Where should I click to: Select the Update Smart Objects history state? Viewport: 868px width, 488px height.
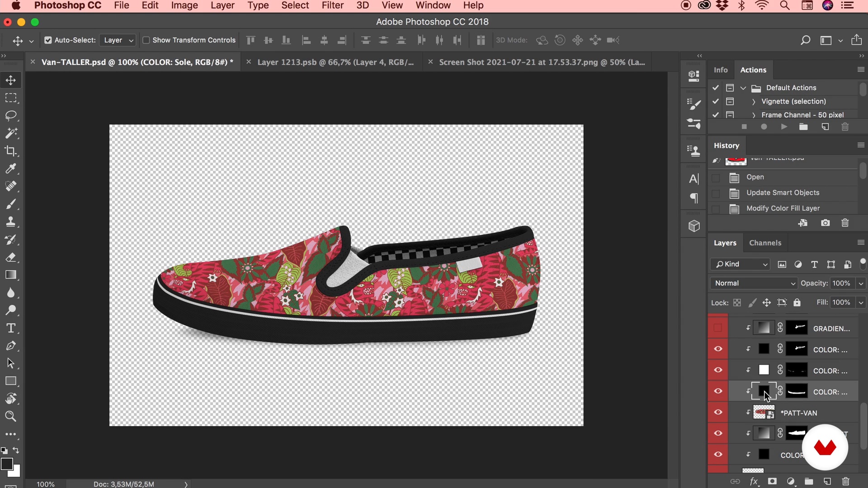[x=783, y=193]
